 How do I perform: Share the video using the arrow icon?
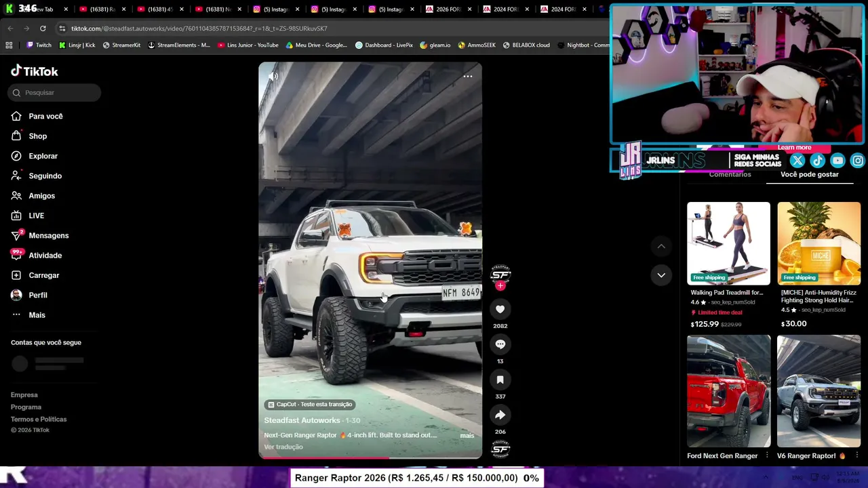pos(500,415)
